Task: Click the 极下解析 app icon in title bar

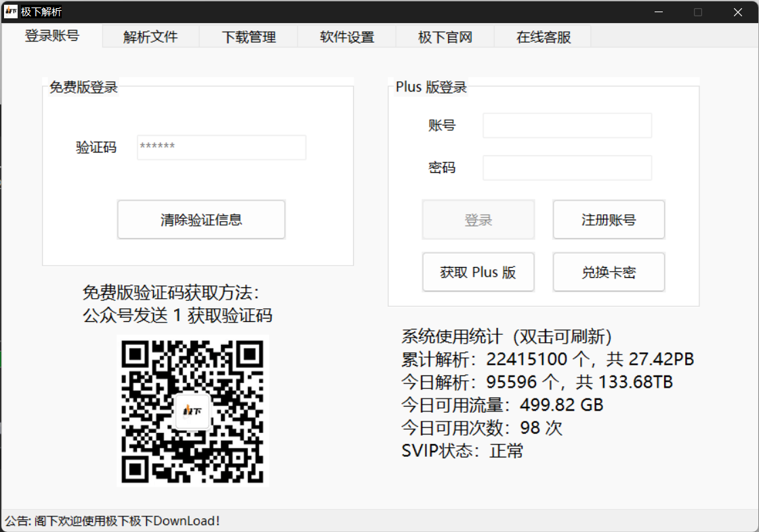Action: (x=11, y=12)
